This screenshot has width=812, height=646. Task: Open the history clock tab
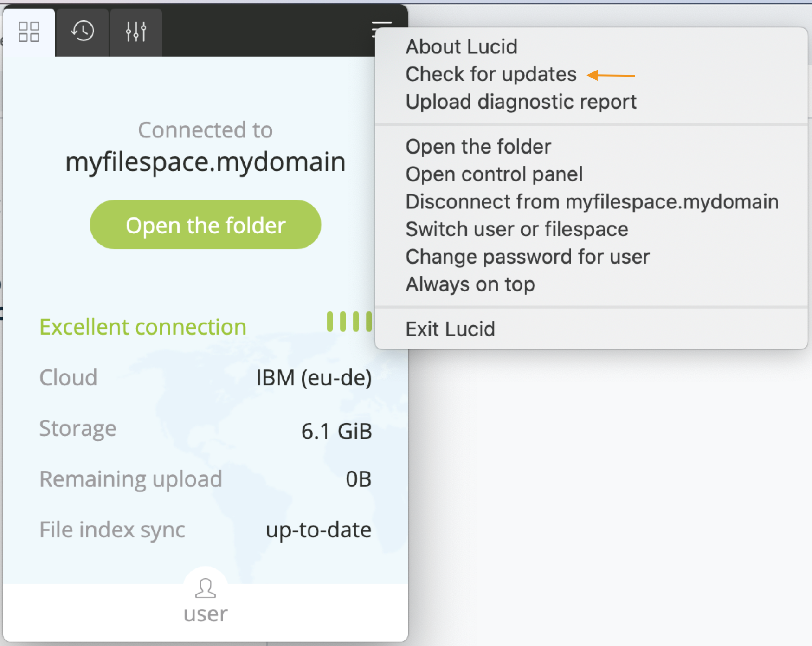pos(83,32)
